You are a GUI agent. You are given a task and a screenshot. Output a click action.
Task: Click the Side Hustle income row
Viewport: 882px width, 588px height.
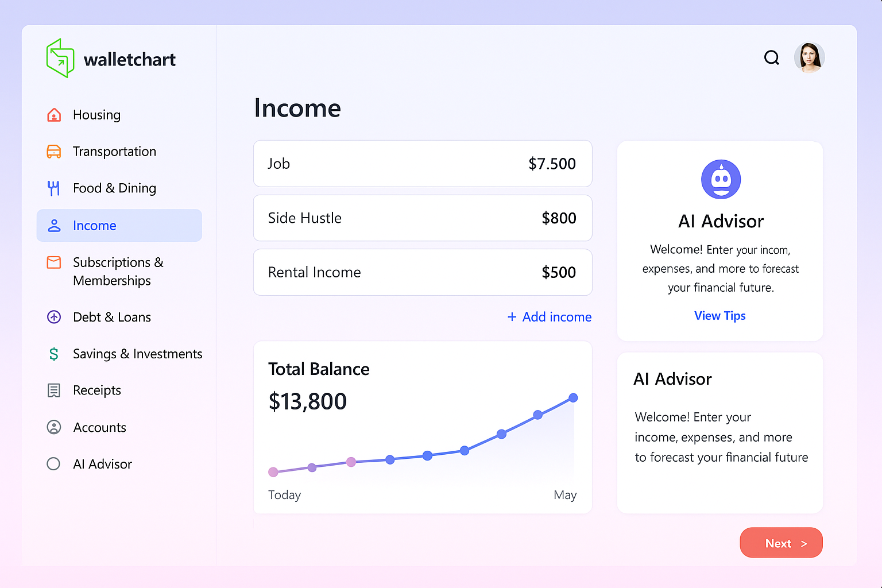423,218
